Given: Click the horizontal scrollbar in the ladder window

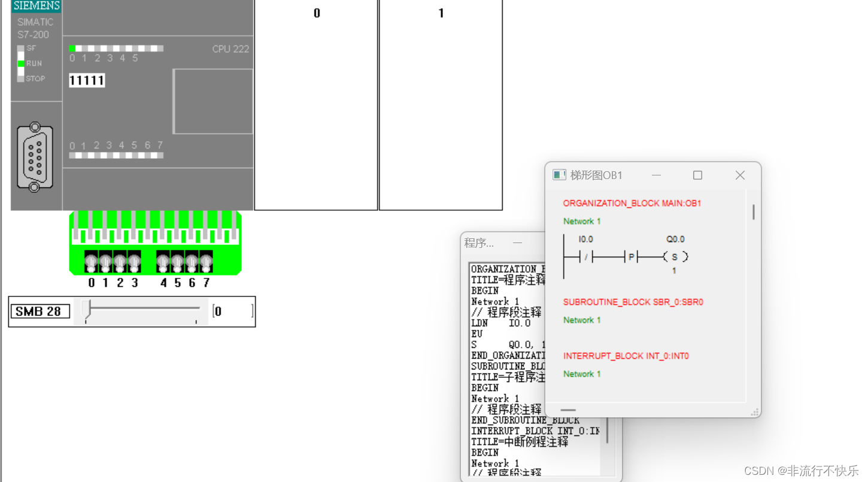Looking at the screenshot, I should 568,410.
